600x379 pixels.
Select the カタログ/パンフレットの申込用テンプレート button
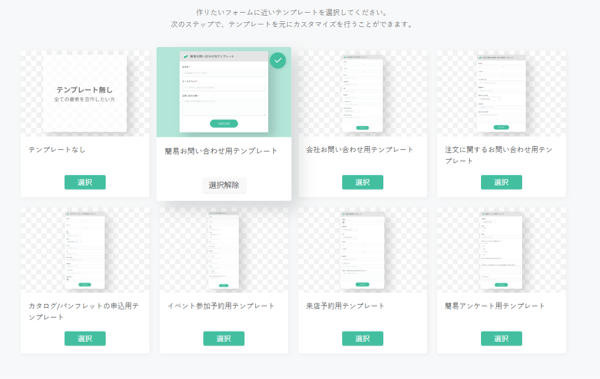point(85,338)
